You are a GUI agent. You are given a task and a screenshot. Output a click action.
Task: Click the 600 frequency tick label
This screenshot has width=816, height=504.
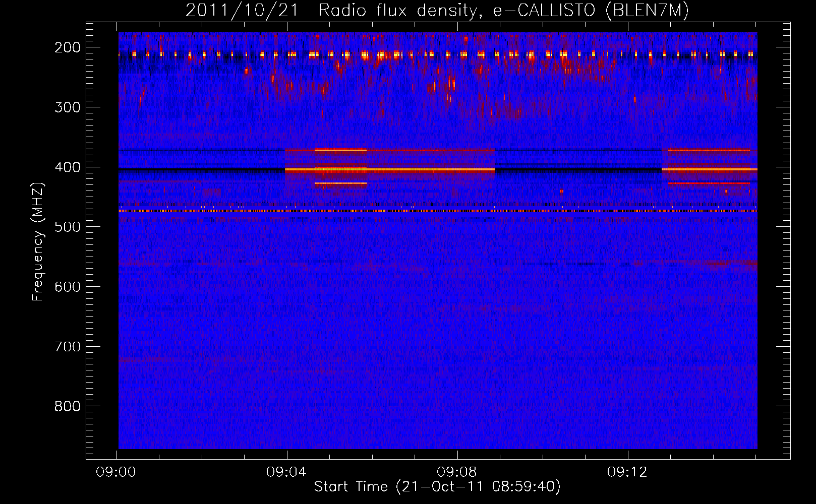(68, 287)
